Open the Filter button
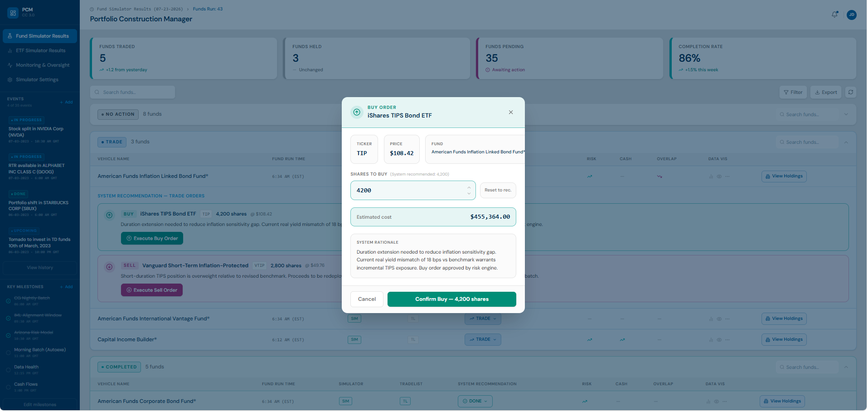 [793, 93]
